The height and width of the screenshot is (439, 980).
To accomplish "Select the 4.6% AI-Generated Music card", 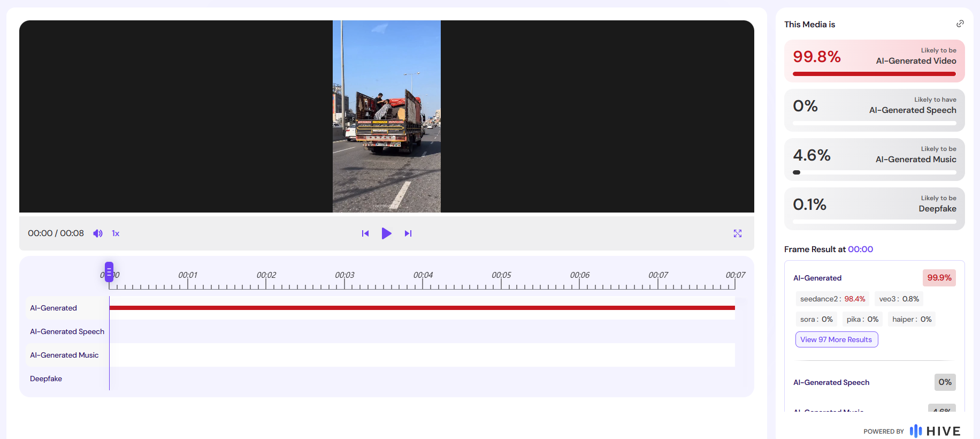I will tap(875, 160).
